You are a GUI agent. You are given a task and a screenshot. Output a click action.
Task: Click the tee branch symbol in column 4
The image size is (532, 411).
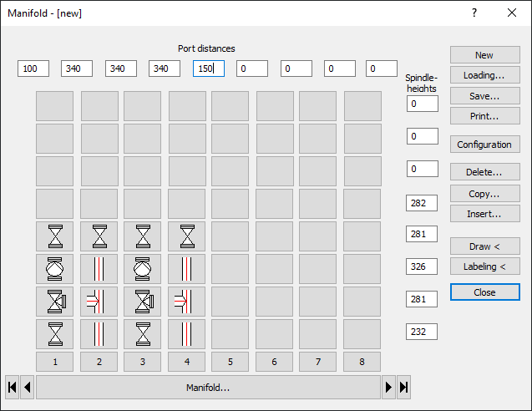[x=186, y=302]
